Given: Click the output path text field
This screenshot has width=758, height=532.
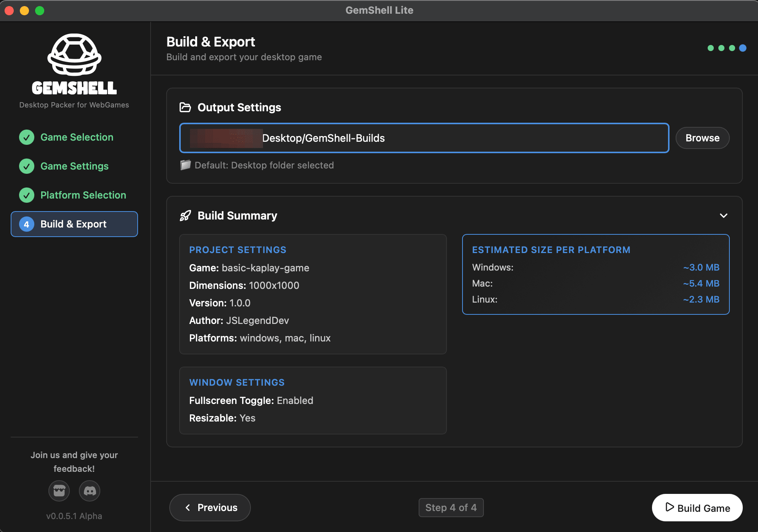Looking at the screenshot, I should [424, 138].
